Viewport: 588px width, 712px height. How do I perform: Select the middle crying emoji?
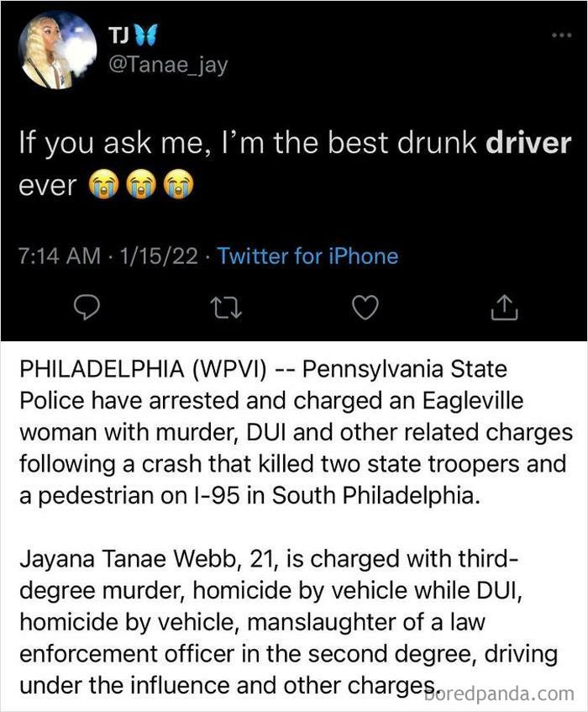(141, 184)
